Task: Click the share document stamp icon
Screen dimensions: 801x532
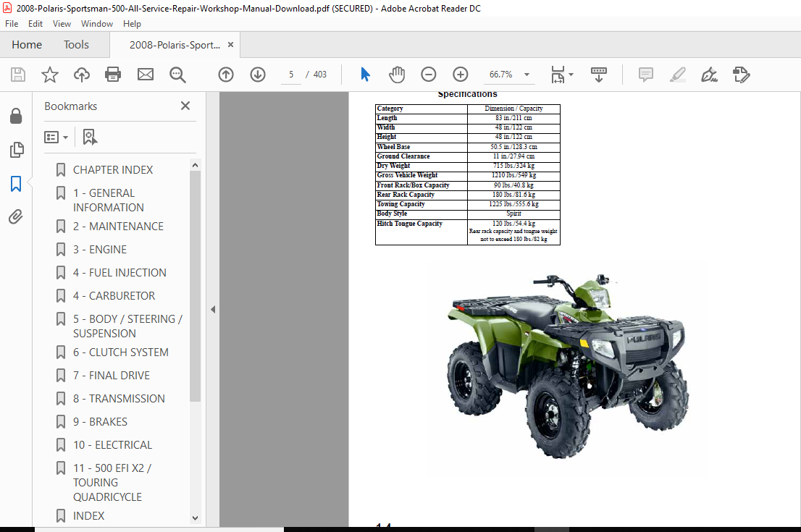Action: click(x=741, y=75)
